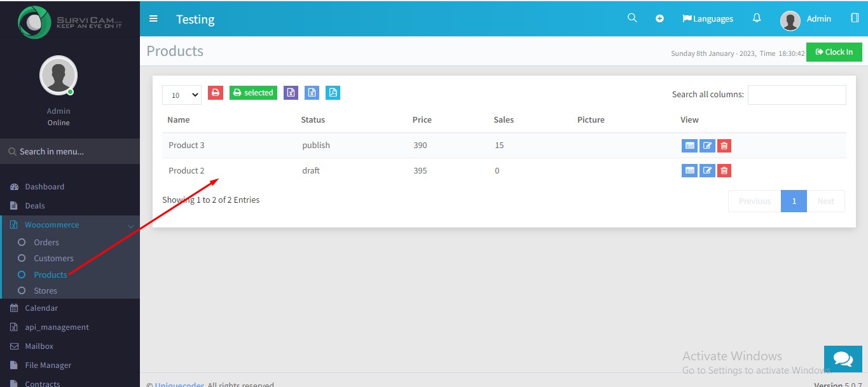Click the plus circle quick-add icon
Image resolution: width=868 pixels, height=387 pixels.
tap(660, 18)
